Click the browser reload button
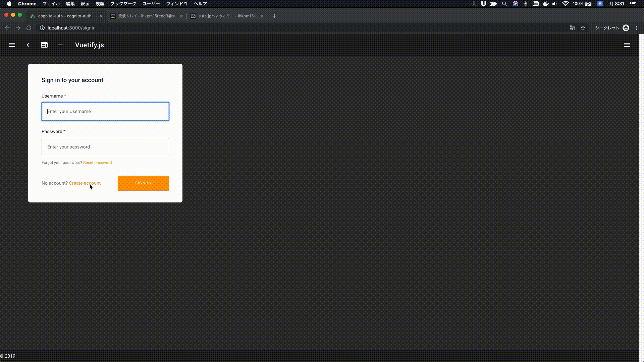 click(x=29, y=28)
